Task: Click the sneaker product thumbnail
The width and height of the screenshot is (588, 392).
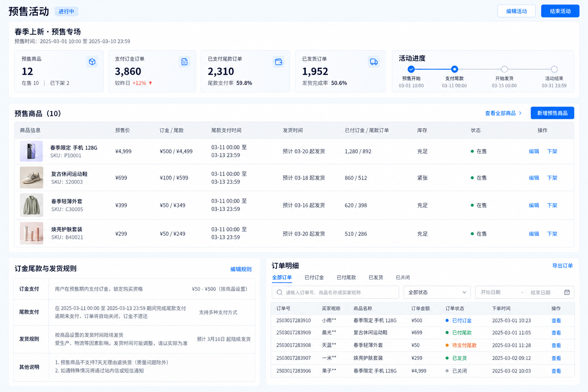Action: (31, 178)
